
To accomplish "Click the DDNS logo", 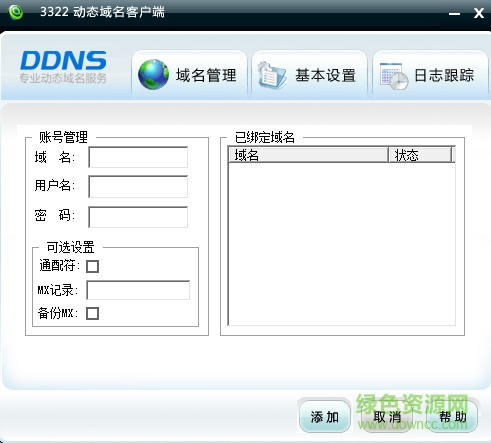I will [x=63, y=67].
